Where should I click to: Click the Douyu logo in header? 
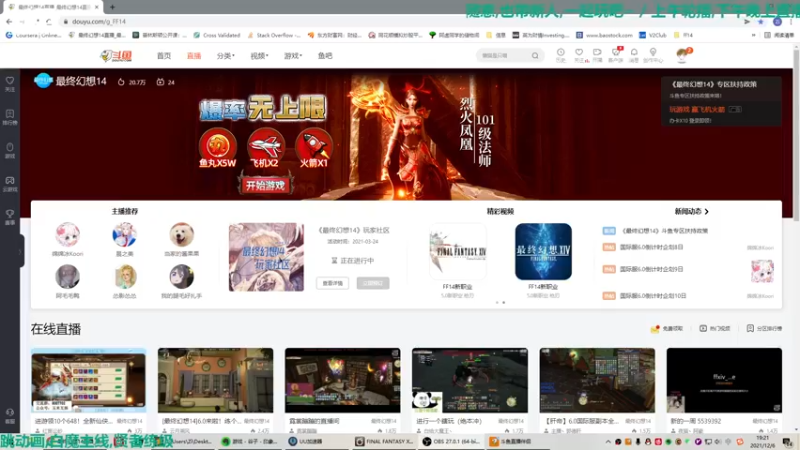click(117, 56)
